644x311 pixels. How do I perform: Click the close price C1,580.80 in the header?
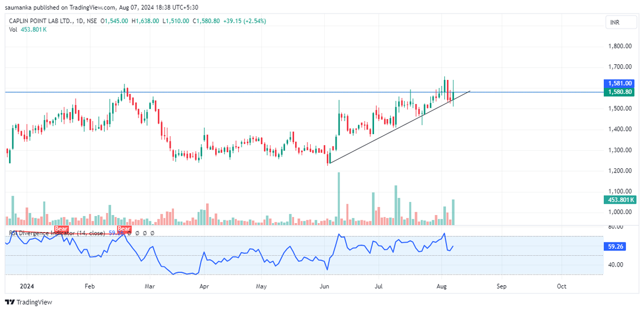(207, 21)
